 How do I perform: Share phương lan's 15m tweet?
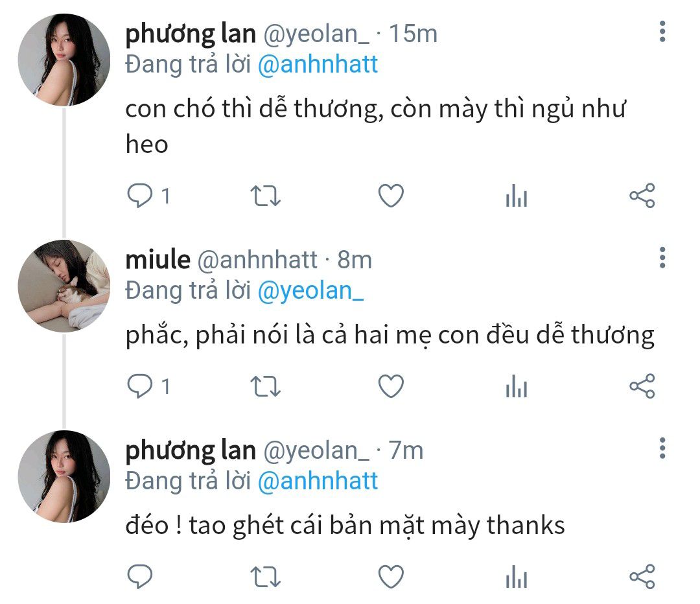coord(642,196)
